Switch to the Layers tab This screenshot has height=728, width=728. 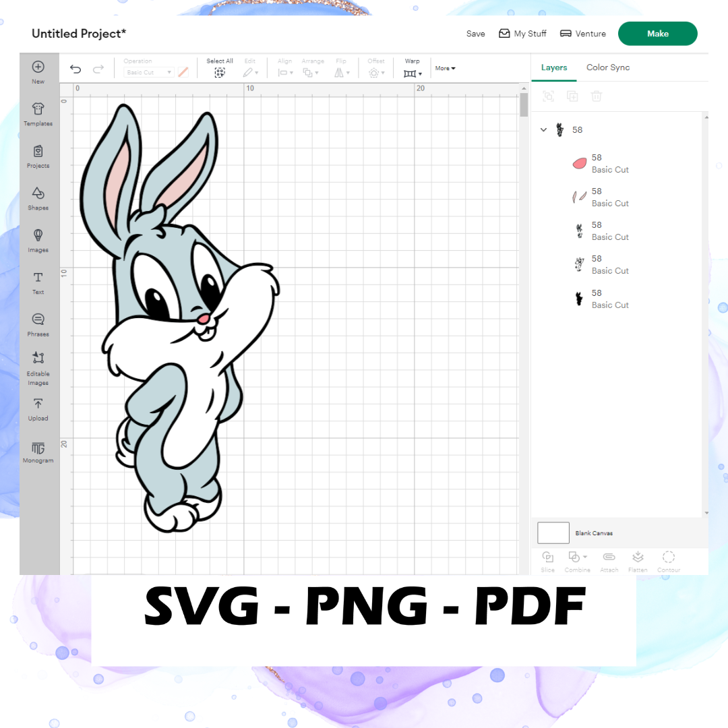pos(554,67)
